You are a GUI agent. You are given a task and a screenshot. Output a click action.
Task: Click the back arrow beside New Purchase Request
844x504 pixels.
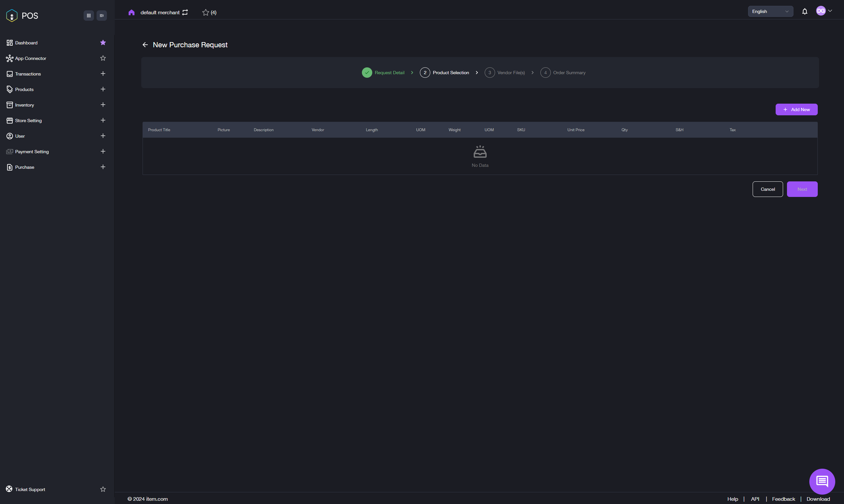pos(145,45)
